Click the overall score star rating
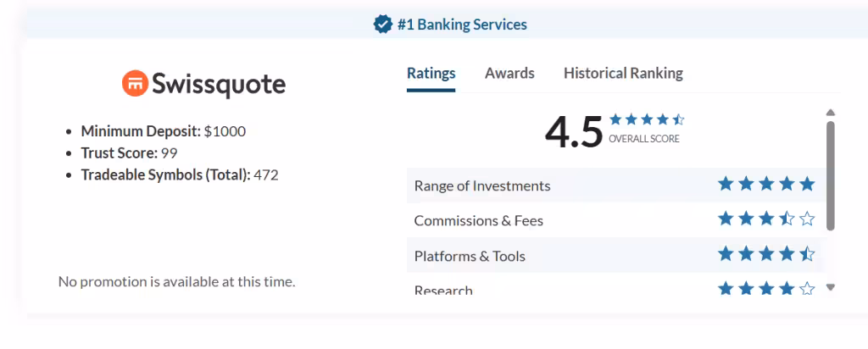 646,119
